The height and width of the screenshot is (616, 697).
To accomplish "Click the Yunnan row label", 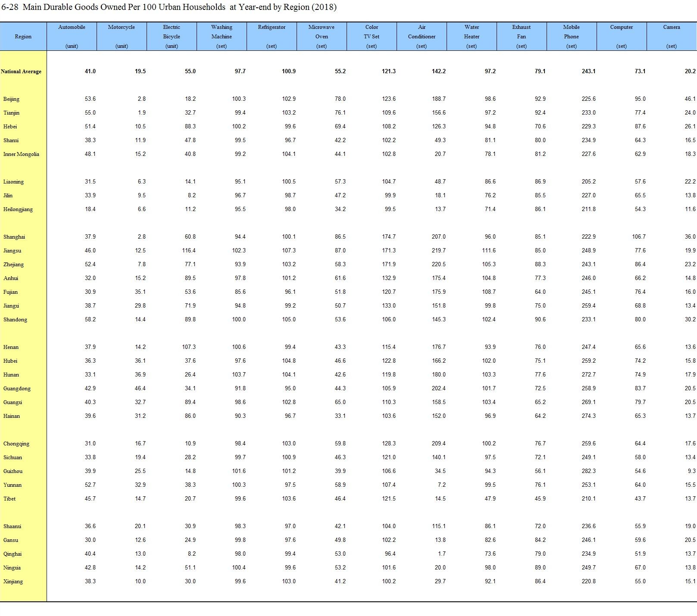I will [x=13, y=485].
